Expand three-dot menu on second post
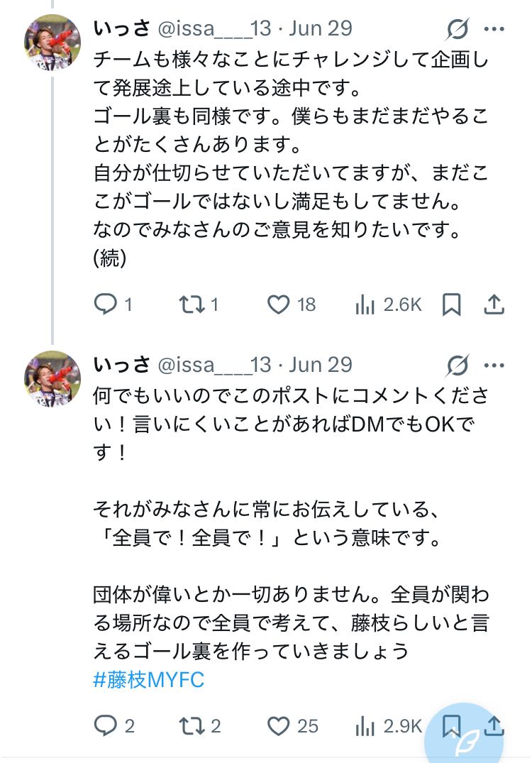This screenshot has width=532, height=763. tap(494, 366)
